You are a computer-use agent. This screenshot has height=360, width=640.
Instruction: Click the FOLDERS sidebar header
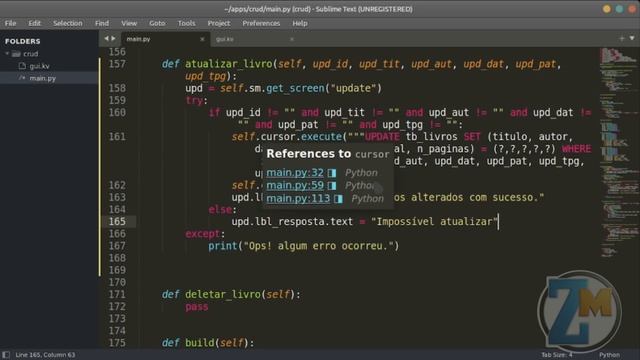click(x=22, y=41)
